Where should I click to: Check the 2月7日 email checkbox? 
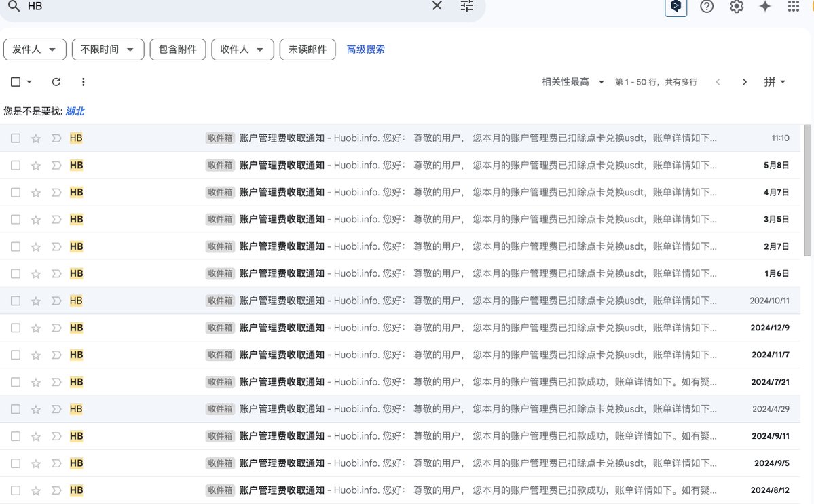[16, 247]
